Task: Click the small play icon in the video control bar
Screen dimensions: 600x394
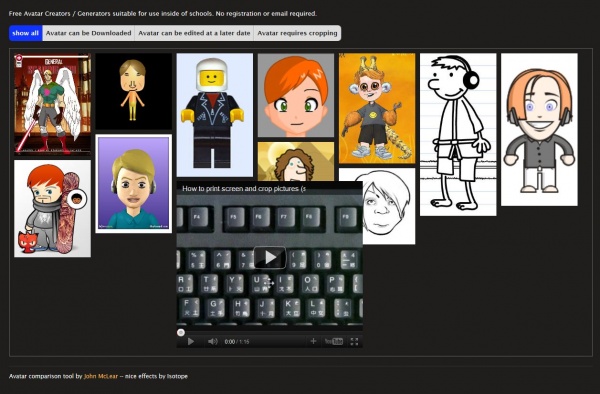Action: coord(191,342)
